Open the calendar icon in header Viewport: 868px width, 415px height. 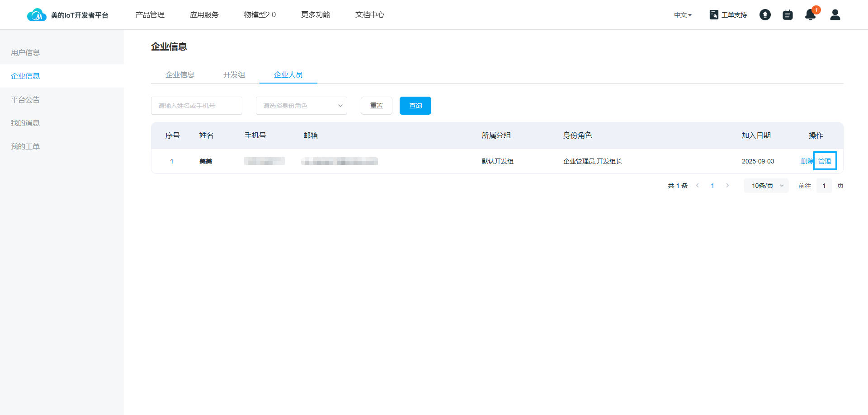point(788,15)
